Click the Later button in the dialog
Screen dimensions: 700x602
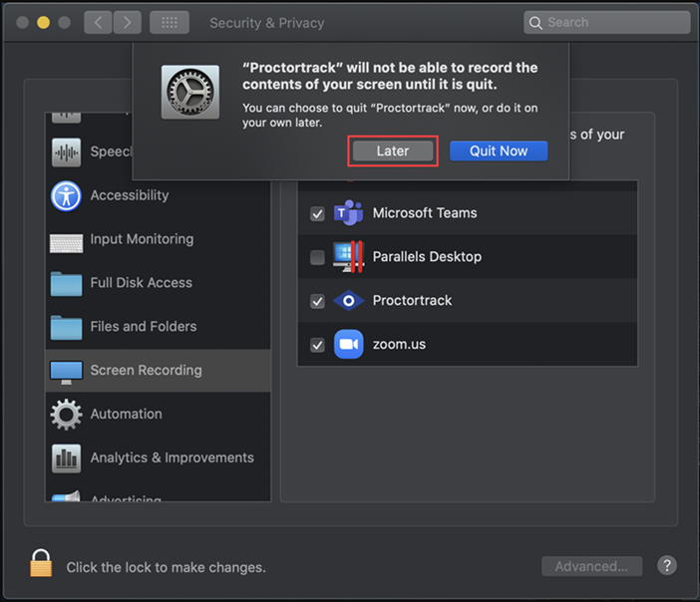(393, 150)
